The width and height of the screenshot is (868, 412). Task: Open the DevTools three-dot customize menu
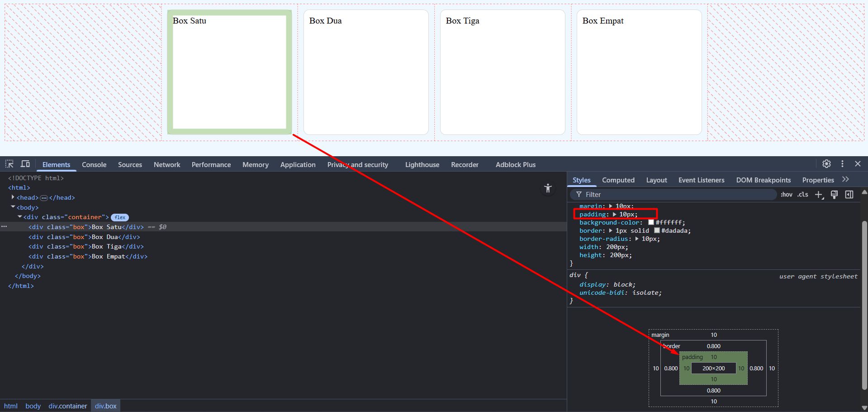point(842,164)
